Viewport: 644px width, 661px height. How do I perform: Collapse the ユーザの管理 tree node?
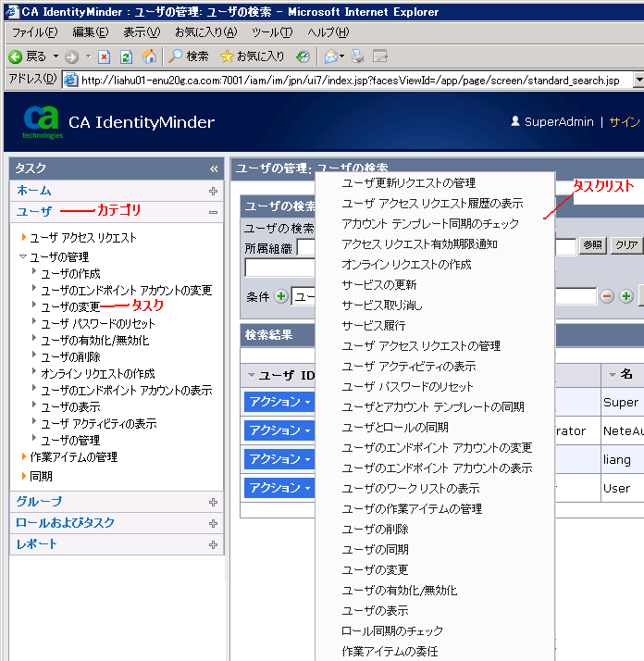[x=23, y=256]
